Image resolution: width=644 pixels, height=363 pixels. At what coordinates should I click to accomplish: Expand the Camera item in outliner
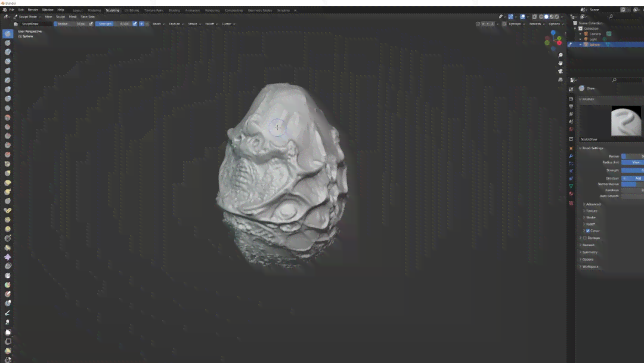tap(580, 33)
